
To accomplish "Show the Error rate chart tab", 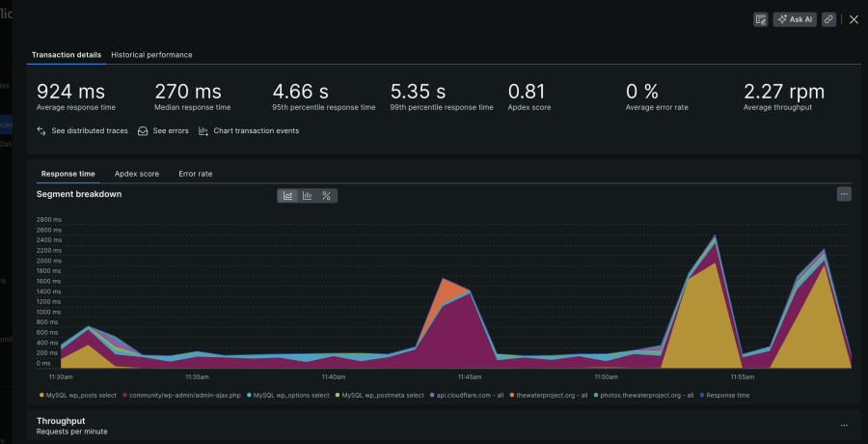I will pyautogui.click(x=195, y=174).
